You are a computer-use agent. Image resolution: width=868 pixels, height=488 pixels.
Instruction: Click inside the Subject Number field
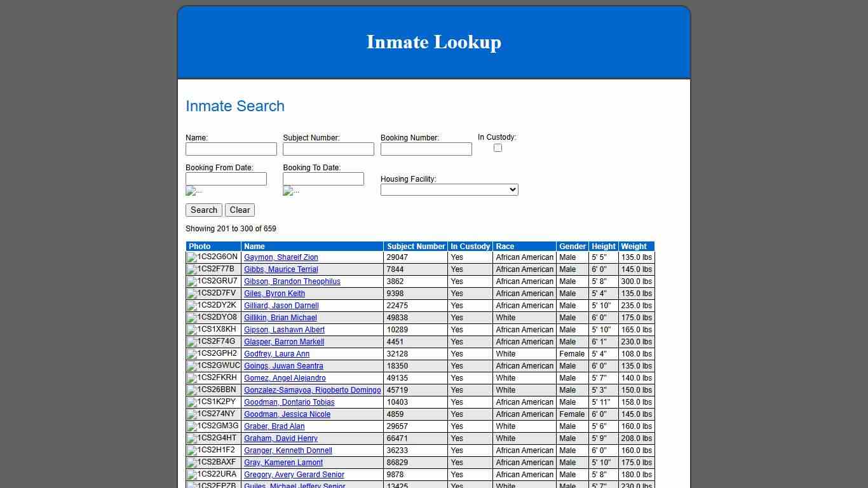pos(328,149)
